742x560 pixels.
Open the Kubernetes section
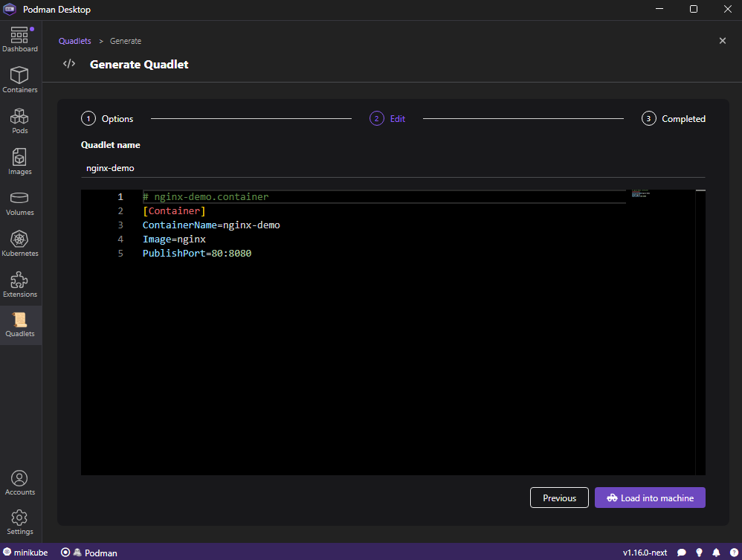point(20,243)
